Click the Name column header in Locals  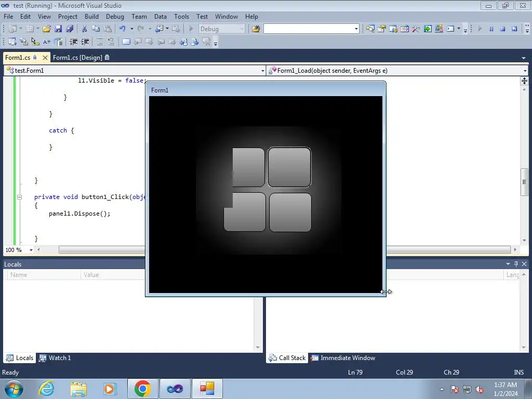pos(44,275)
